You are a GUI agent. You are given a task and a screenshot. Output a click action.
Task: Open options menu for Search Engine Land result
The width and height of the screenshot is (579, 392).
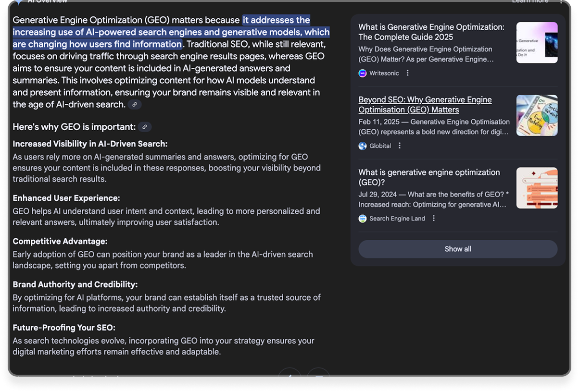433,218
